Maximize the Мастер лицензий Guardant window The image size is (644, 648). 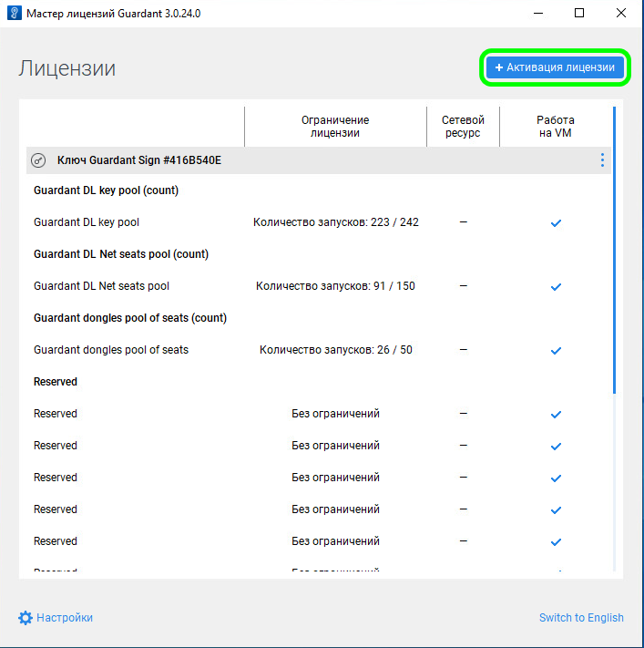point(579,14)
